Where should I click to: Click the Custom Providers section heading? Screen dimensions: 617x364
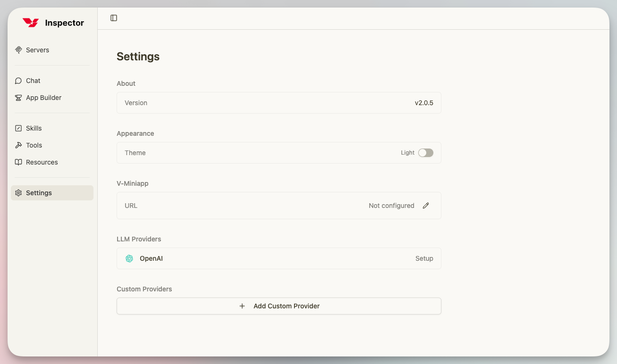(144, 289)
